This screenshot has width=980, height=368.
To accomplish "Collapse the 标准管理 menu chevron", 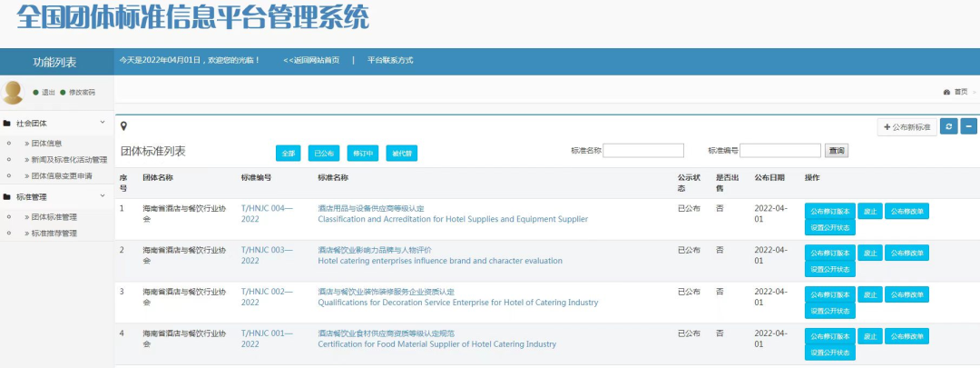I will (x=103, y=196).
